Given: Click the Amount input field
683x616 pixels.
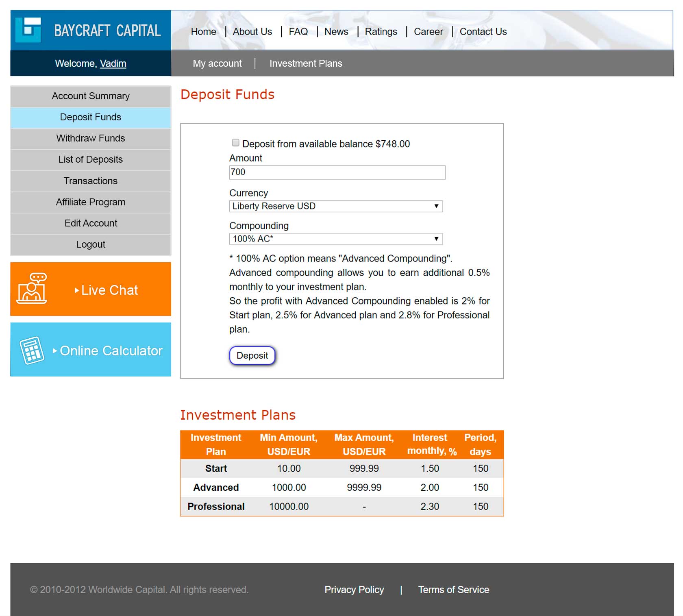Looking at the screenshot, I should 337,172.
